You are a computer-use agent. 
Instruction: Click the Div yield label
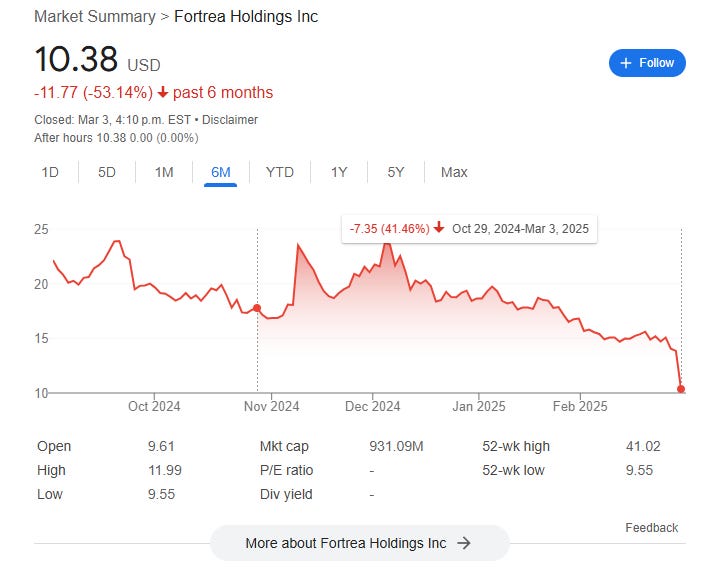(286, 494)
